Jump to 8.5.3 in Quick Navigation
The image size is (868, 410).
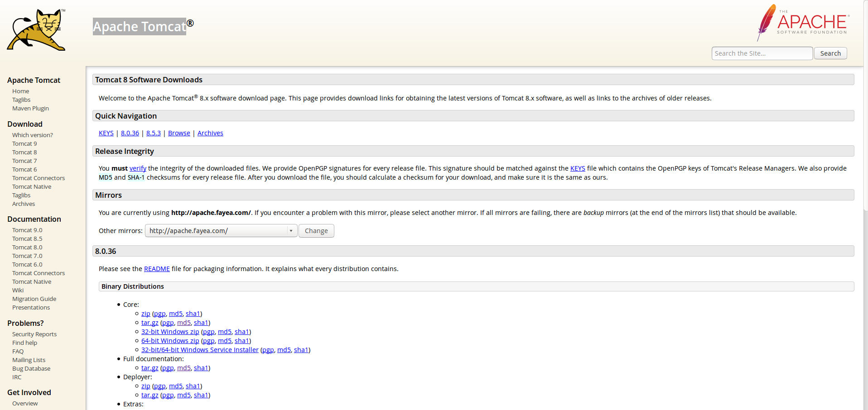[x=154, y=133]
